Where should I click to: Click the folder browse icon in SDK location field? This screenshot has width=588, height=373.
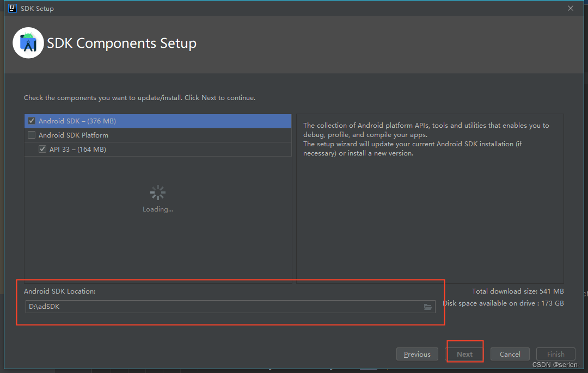(428, 307)
